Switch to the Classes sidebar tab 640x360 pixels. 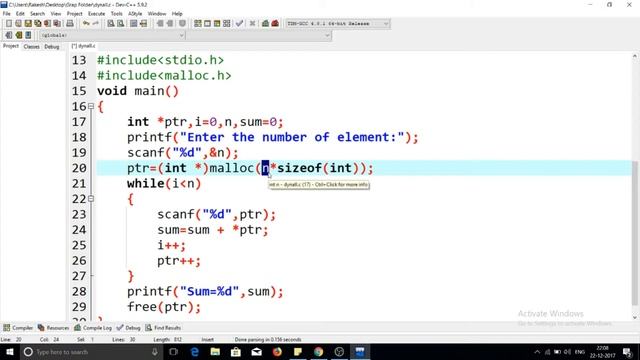[x=31, y=47]
